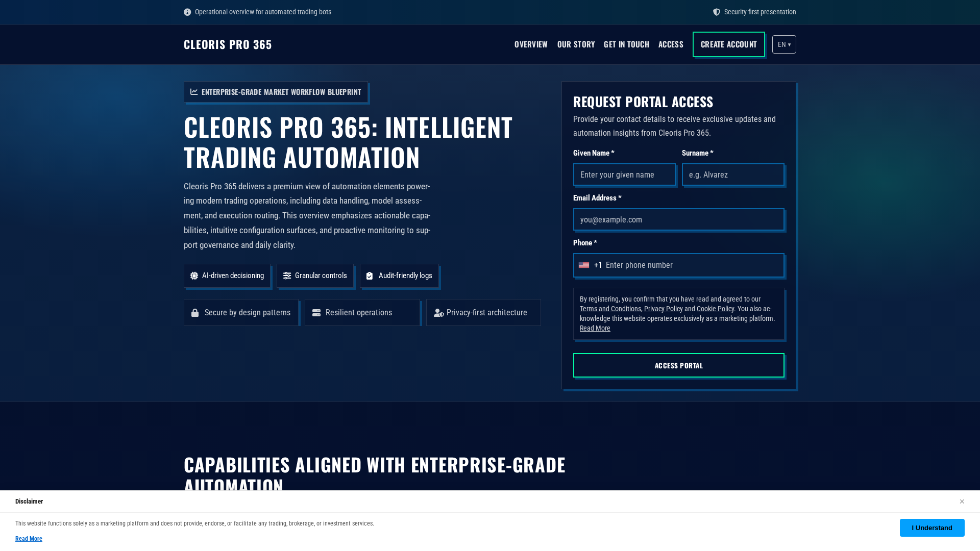Click the shield icon beside Security-first presentation
980x551 pixels.
click(717, 12)
